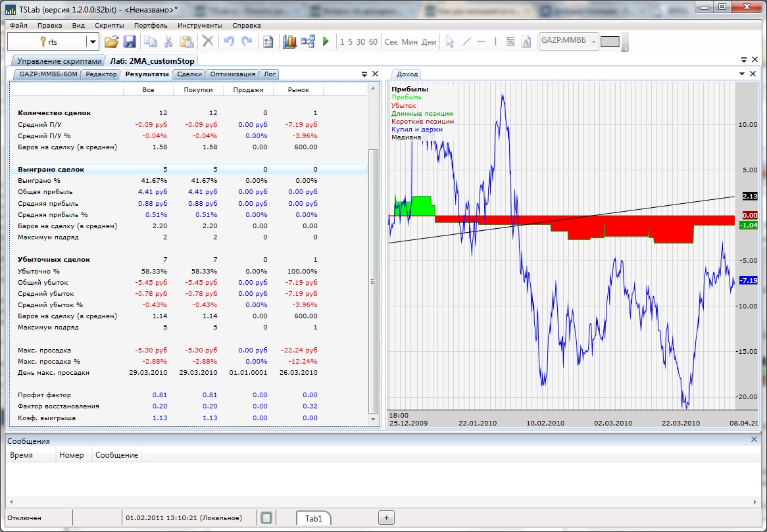Expand the rts script dropdown arrow
This screenshot has height=532, width=767.
(93, 41)
